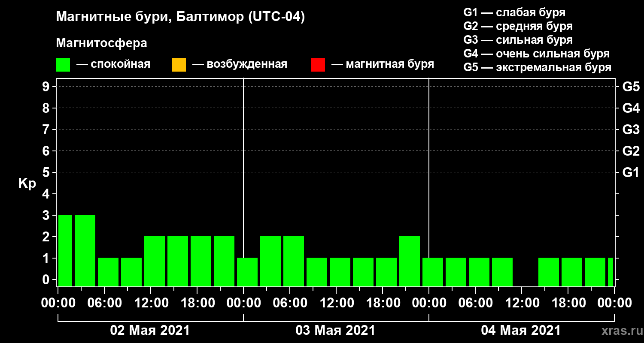
Task: Click the '5' tick on Kp axis
Action: coord(47,172)
